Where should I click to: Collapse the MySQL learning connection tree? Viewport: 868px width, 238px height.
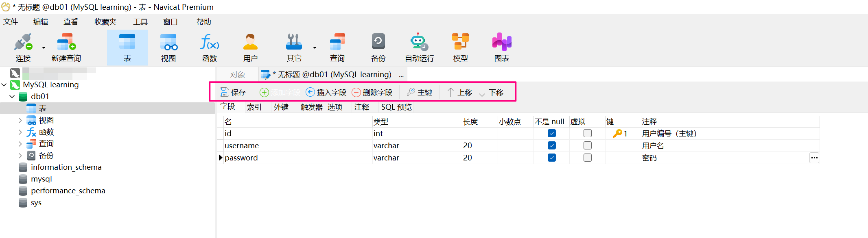tap(4, 85)
